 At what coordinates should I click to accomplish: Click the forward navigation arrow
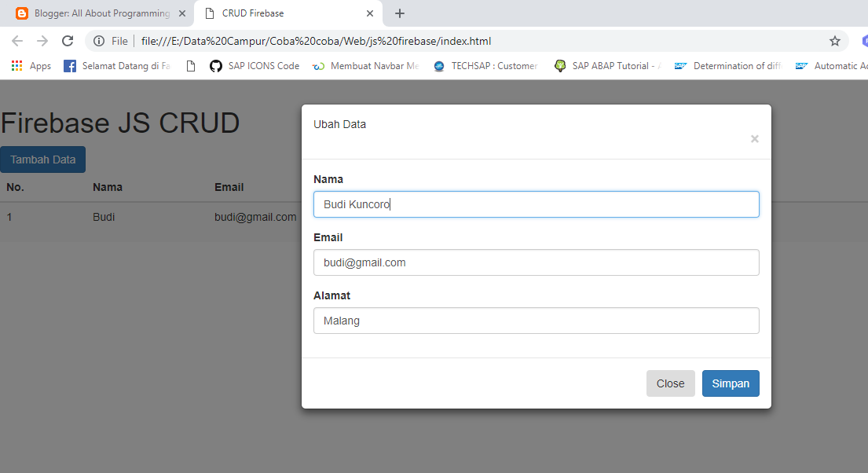[x=41, y=40]
